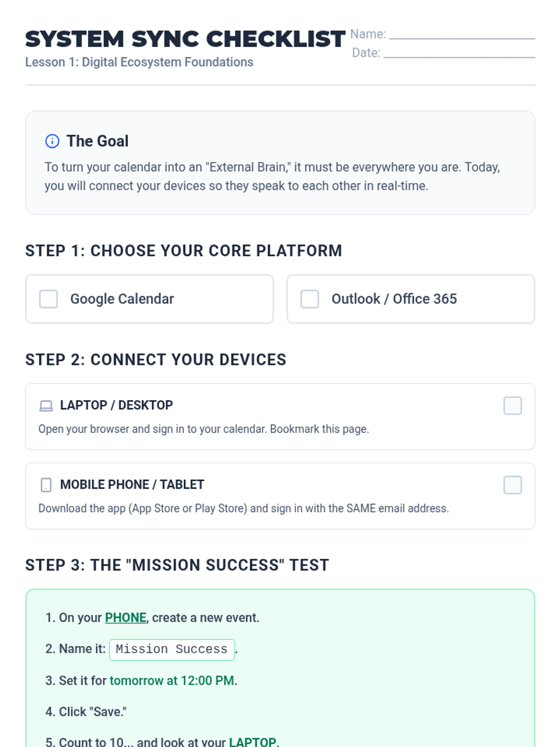Screen dimensions: 560x747
Task: Select the Outlook / Office 365 label
Action: 394,299
